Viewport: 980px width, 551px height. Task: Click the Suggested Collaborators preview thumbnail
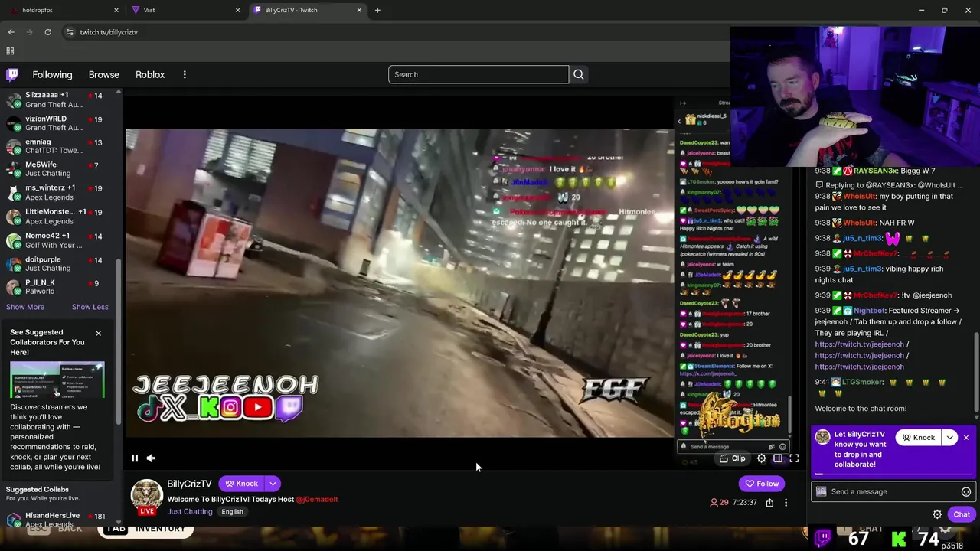click(57, 380)
